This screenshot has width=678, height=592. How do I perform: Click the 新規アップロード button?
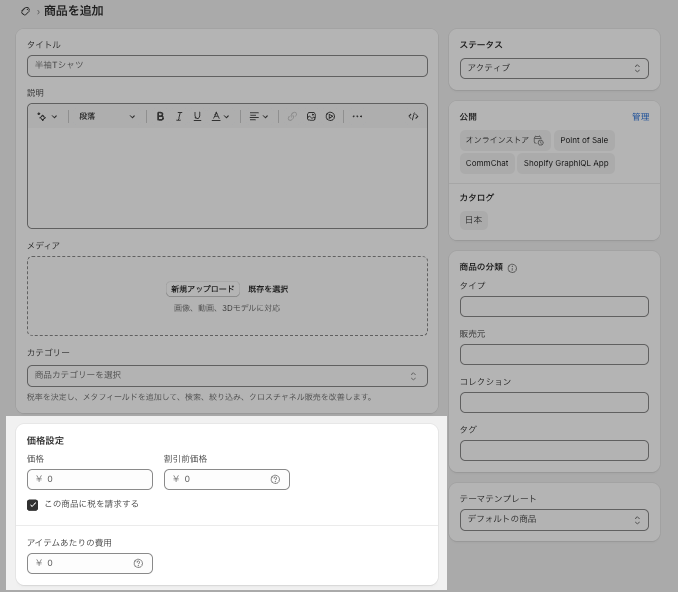pos(202,289)
